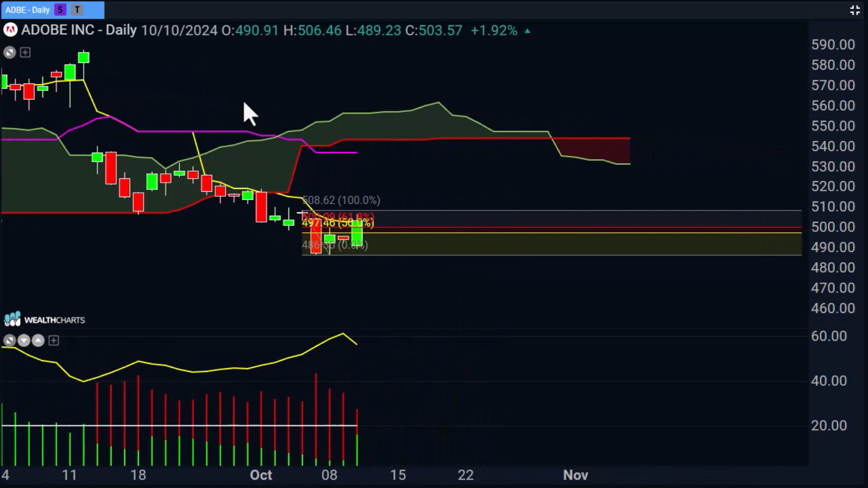Click the close value C:503.57
This screenshot has height=488, width=868.
pos(434,30)
